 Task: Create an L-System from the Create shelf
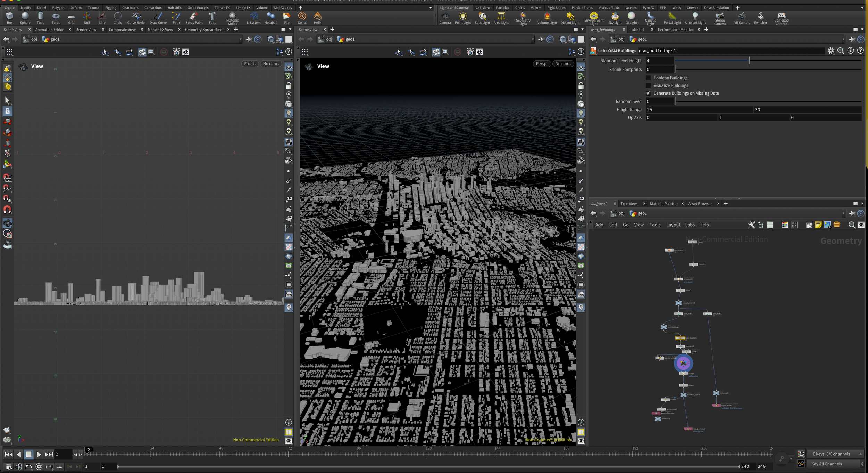click(253, 17)
